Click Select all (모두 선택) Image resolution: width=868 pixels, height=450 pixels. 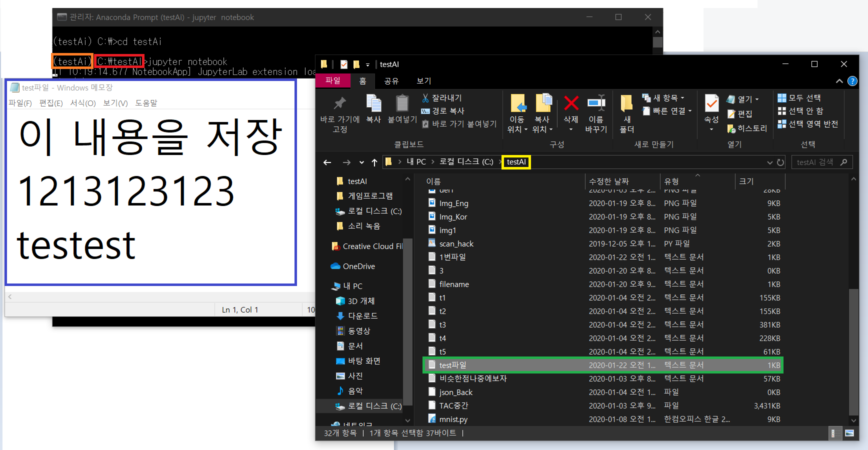[x=799, y=98]
